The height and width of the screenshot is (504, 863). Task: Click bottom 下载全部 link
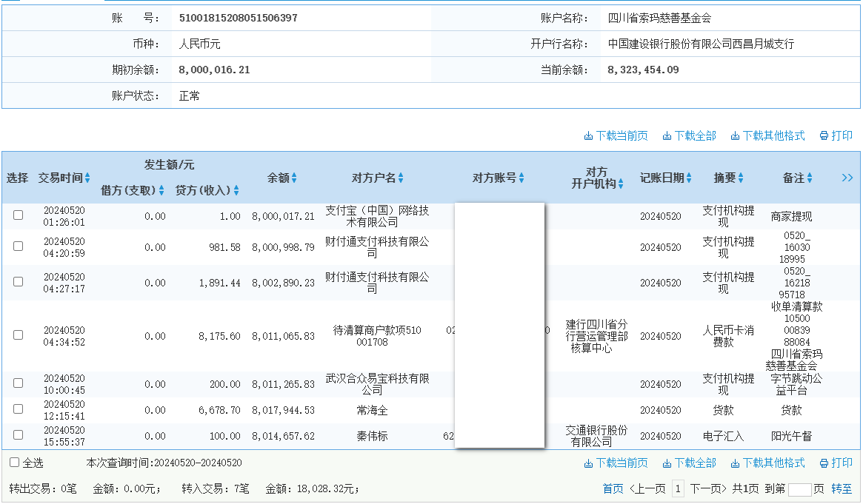point(689,463)
